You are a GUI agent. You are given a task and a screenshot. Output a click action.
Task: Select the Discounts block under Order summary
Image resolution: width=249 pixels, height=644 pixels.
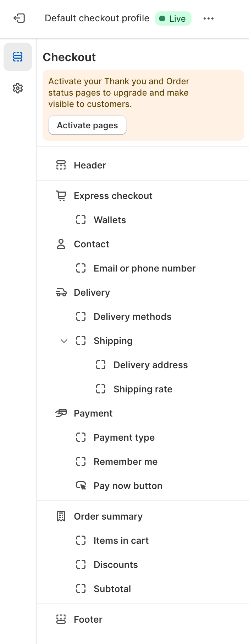116,564
